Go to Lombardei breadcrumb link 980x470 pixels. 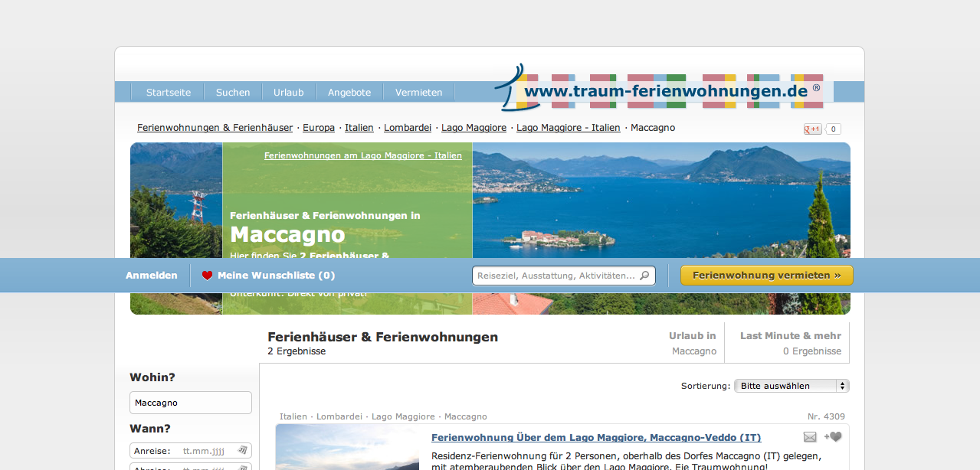coord(408,128)
